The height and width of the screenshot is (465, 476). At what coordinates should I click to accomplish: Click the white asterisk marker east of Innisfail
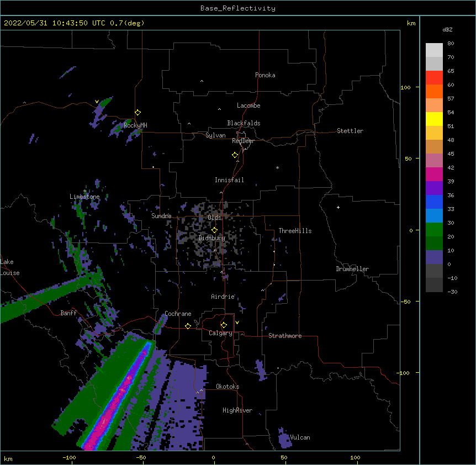277,167
